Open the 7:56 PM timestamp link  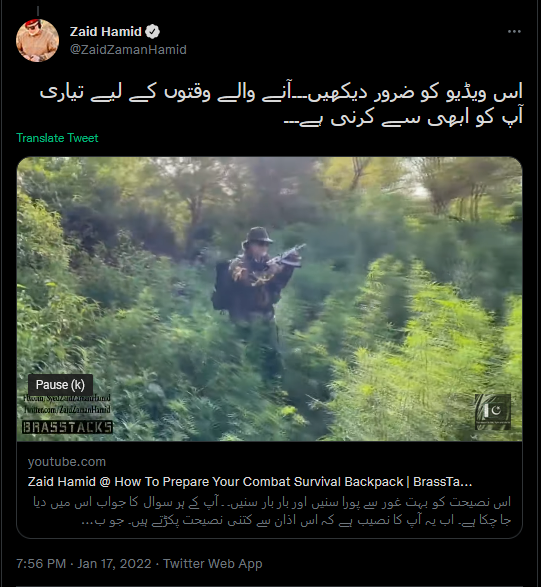pos(41,564)
